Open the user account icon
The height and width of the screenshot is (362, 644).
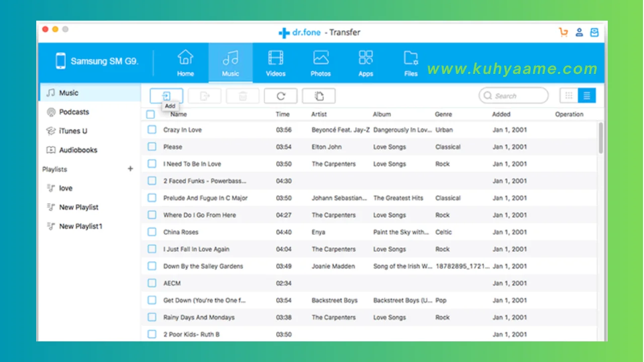579,32
